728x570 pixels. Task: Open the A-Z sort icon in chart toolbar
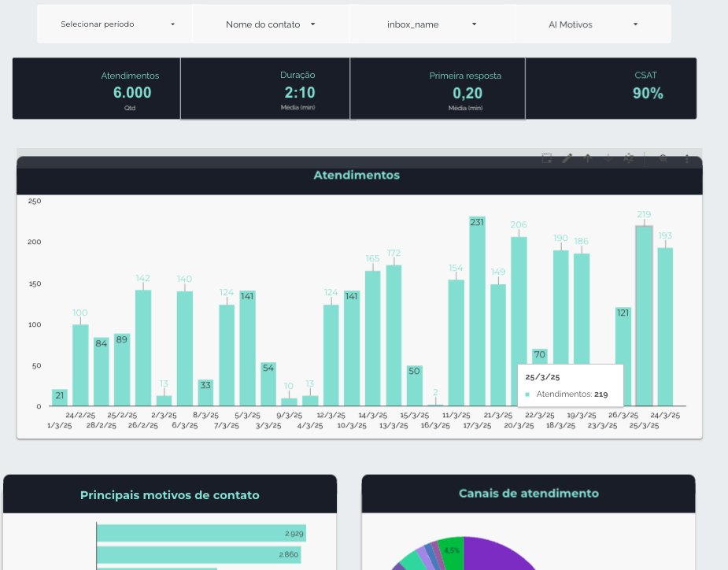pyautogui.click(x=629, y=158)
